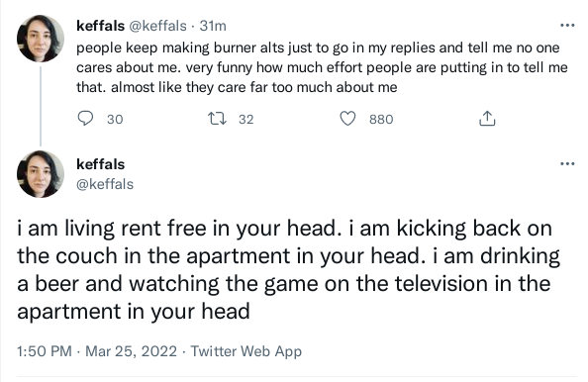
Task: Click the 880 likes count
Action: tap(381, 119)
